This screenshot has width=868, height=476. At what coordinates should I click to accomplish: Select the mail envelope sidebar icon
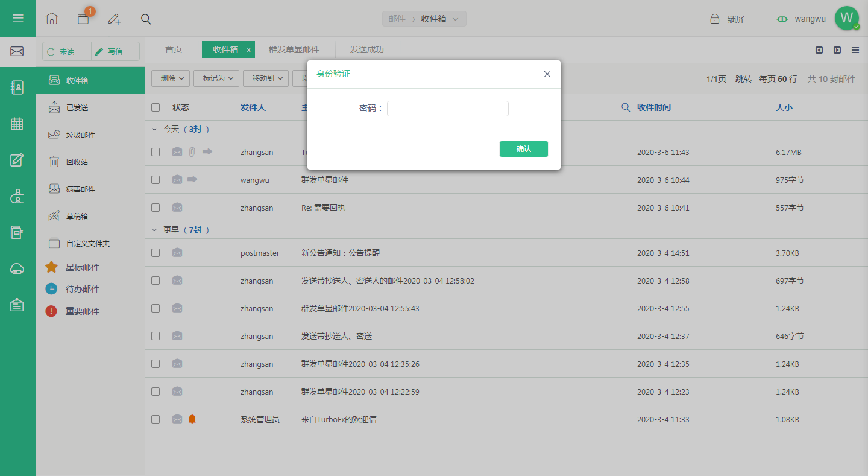point(17,52)
